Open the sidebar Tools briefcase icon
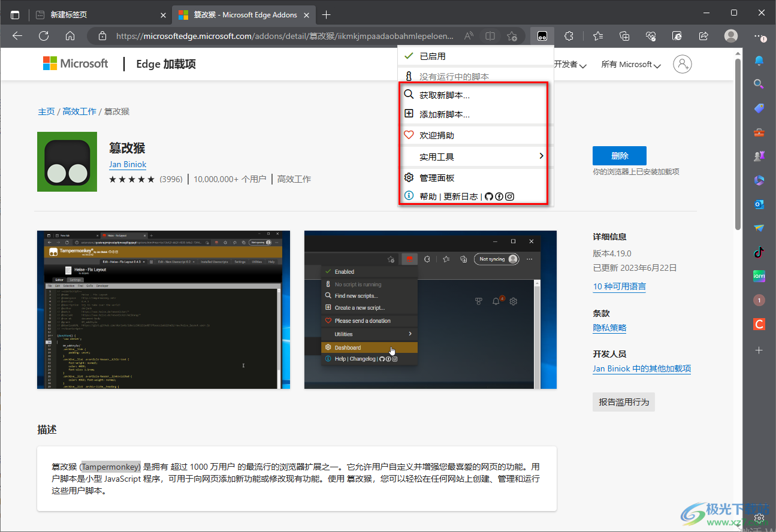 (759, 132)
